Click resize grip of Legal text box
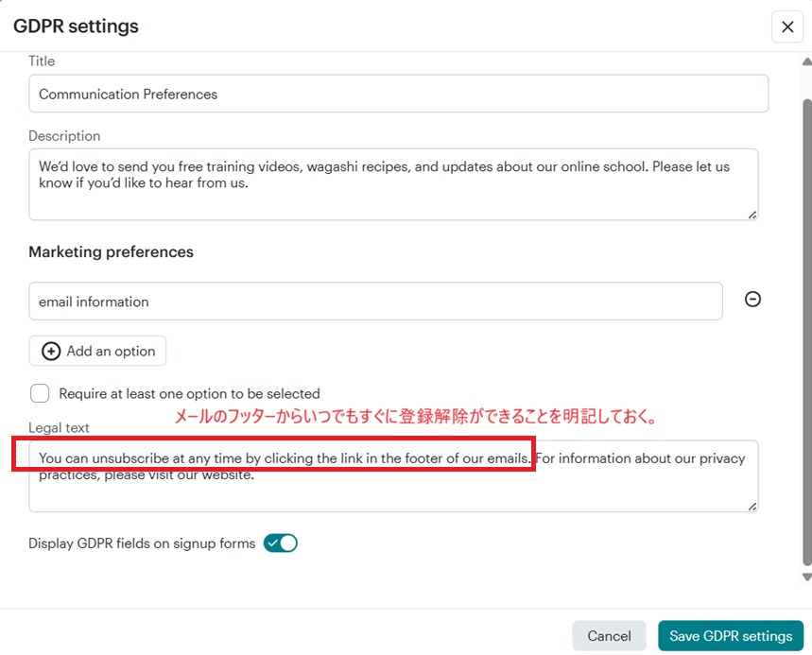812x655 pixels. tap(752, 506)
